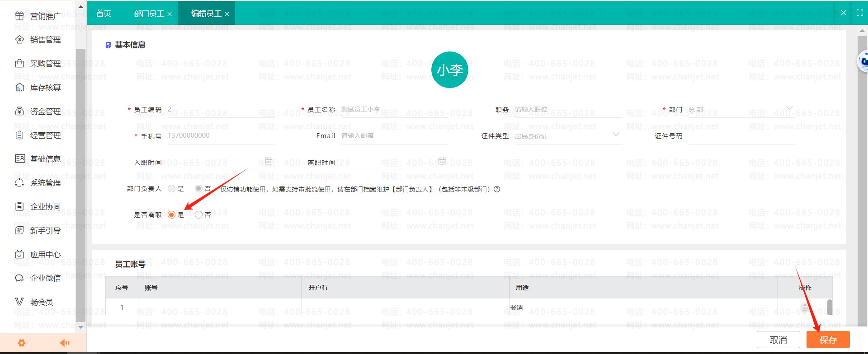
Task: Open the 营销推广 sidebar module icon
Action: [19, 16]
